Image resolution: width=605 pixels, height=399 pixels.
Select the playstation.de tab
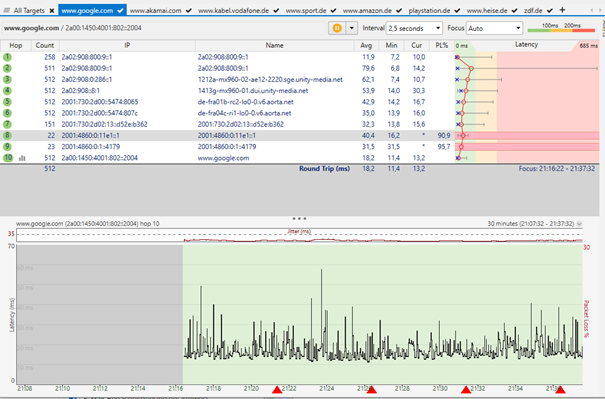(429, 10)
